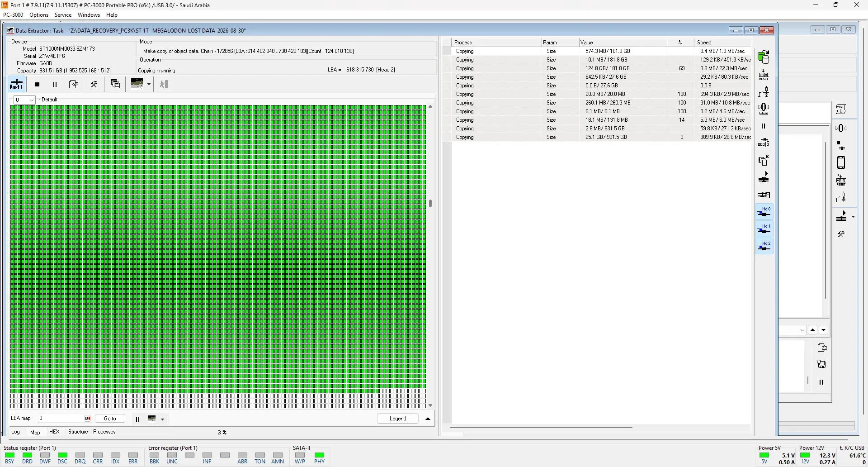The image size is (868, 467).
Task: Switch to the Structure tab
Action: [78, 432]
